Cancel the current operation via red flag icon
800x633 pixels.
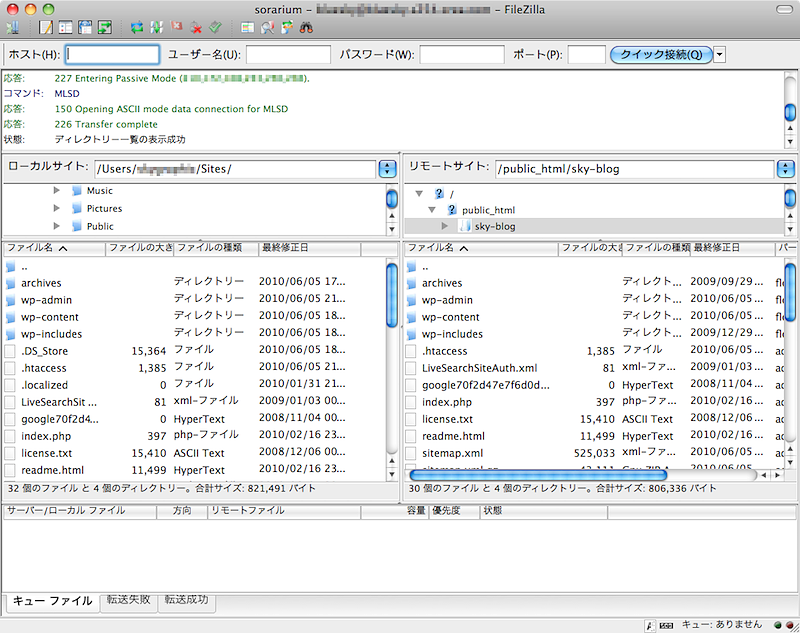[x=177, y=27]
